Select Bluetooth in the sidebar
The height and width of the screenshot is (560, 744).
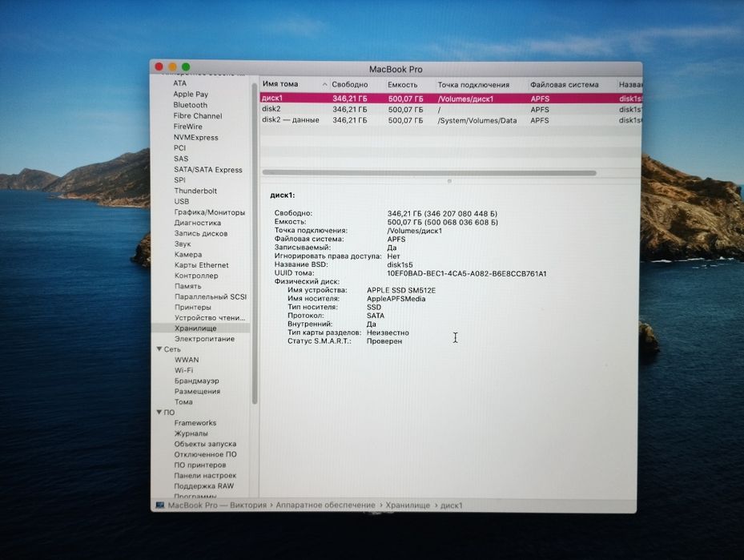tap(190, 105)
